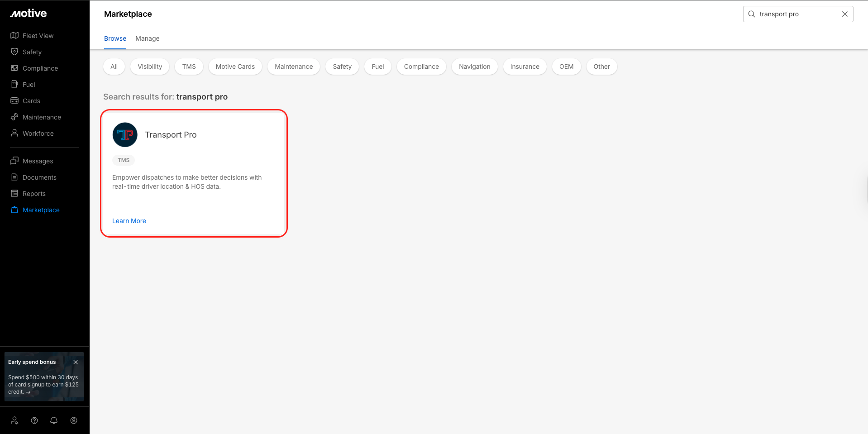Filter by Visibility category
Image resolution: width=868 pixels, height=434 pixels.
(x=150, y=67)
